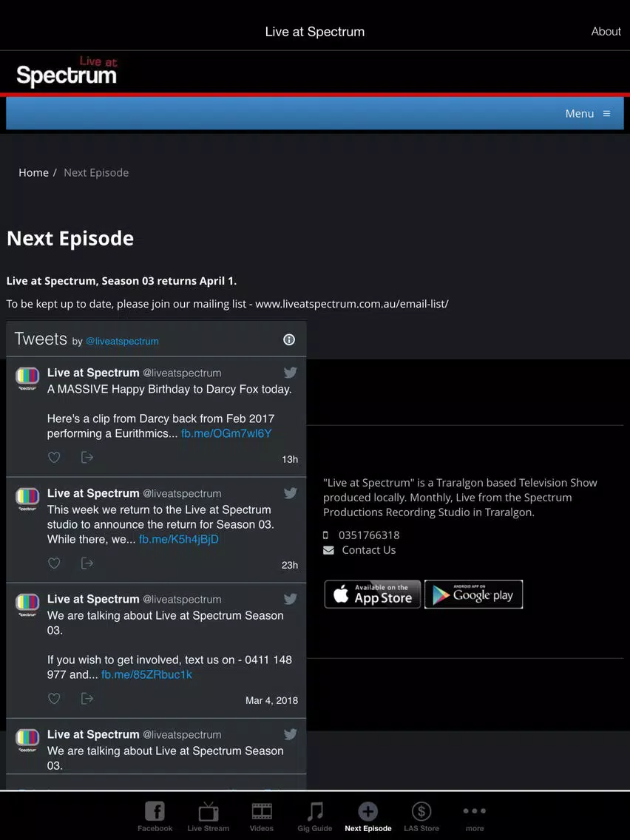Open the Facebook tab in bottom bar
This screenshot has height=840, width=630.
(155, 816)
